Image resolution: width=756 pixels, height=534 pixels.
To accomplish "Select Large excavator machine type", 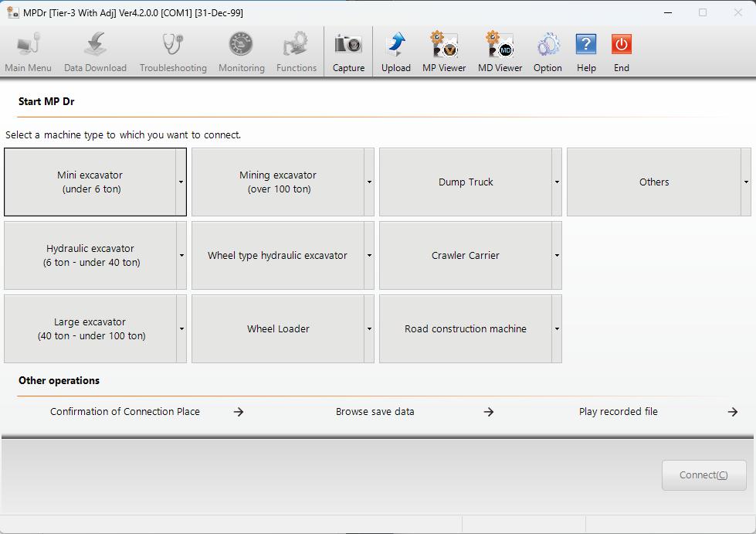I will [91, 329].
